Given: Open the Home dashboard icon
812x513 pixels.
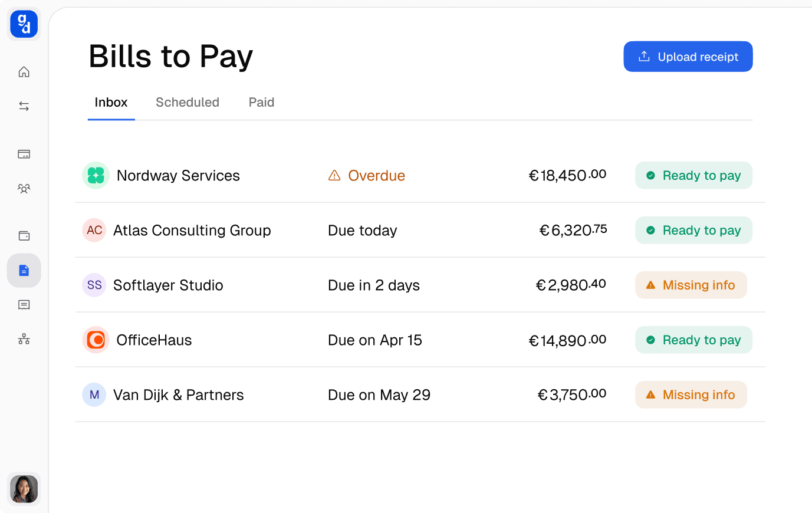Looking at the screenshot, I should pos(24,71).
